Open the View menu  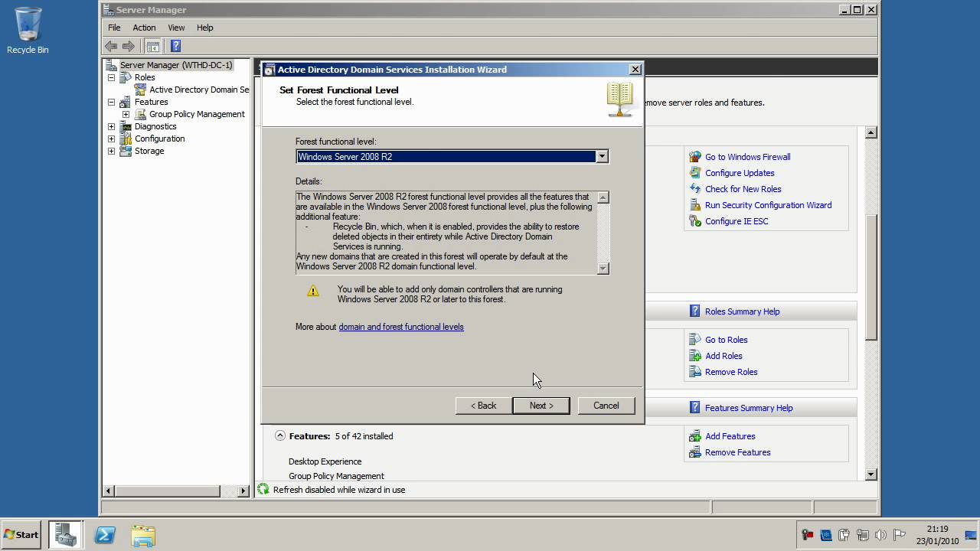point(176,28)
